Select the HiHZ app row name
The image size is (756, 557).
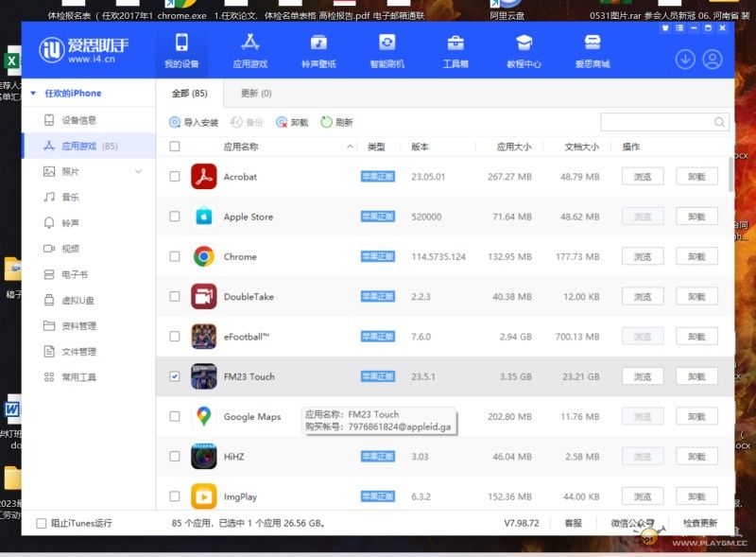click(x=233, y=457)
